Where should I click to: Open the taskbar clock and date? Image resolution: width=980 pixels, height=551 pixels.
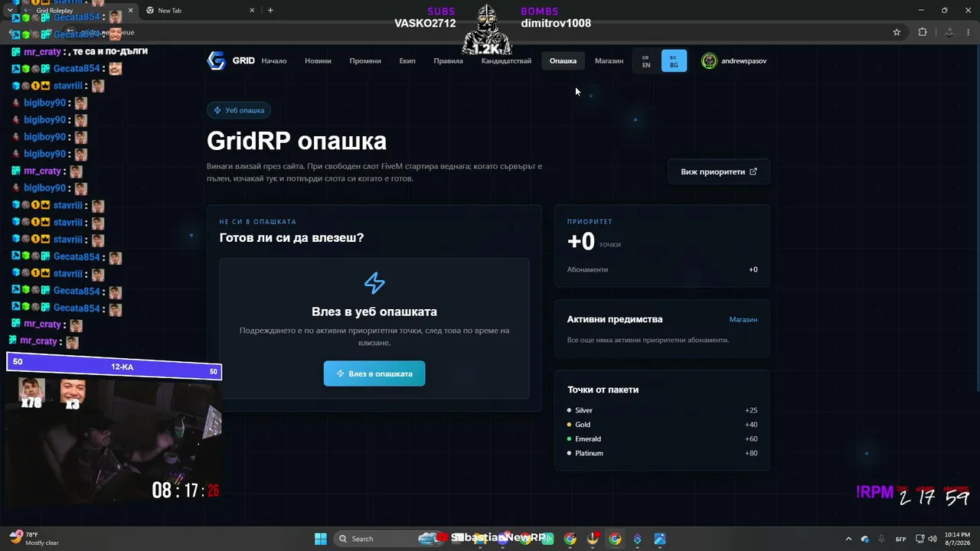point(957,539)
